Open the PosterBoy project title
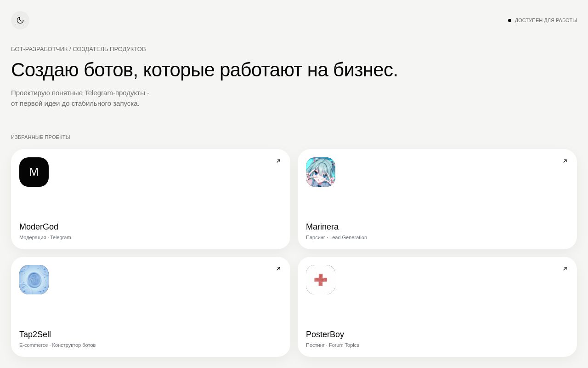This screenshot has height=368, width=588. (x=325, y=334)
